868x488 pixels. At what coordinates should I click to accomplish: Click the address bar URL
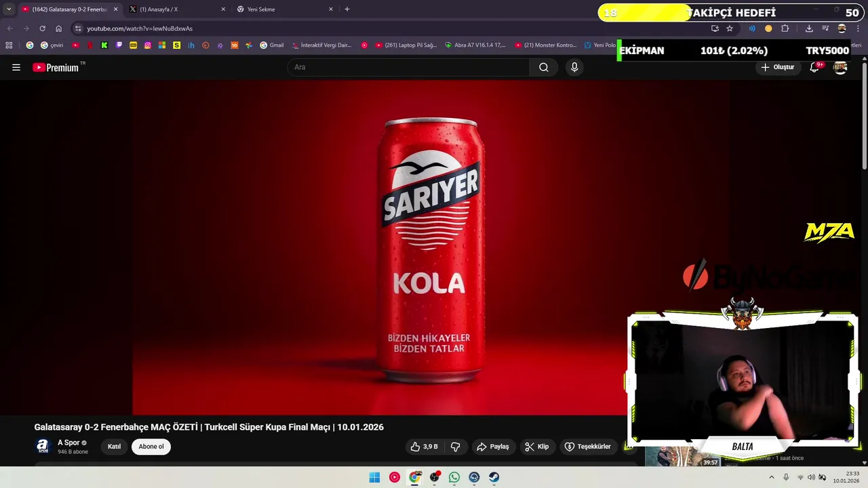click(140, 28)
